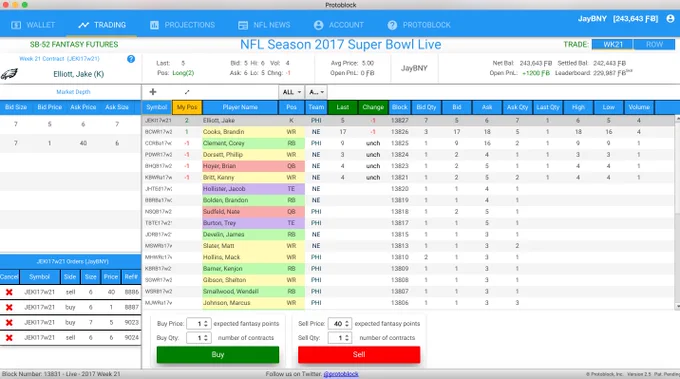The image size is (680, 379).
Task: Sort by Volume column header
Action: [639, 107]
